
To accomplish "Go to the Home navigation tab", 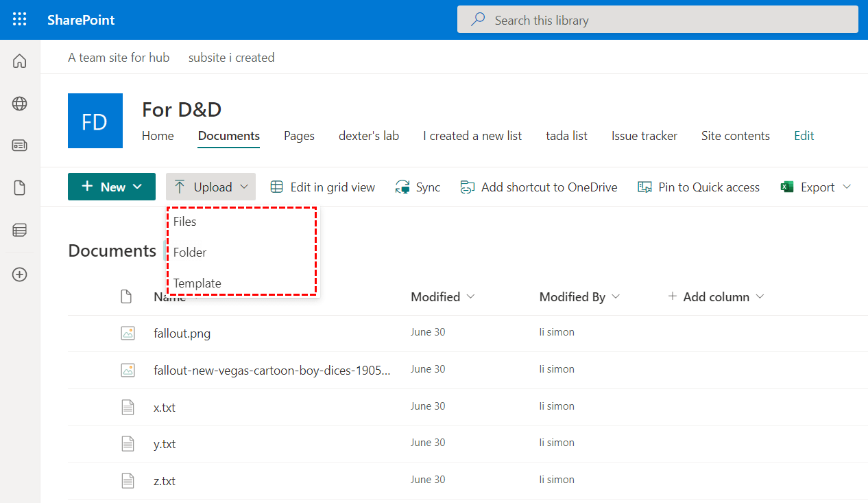I will 158,136.
